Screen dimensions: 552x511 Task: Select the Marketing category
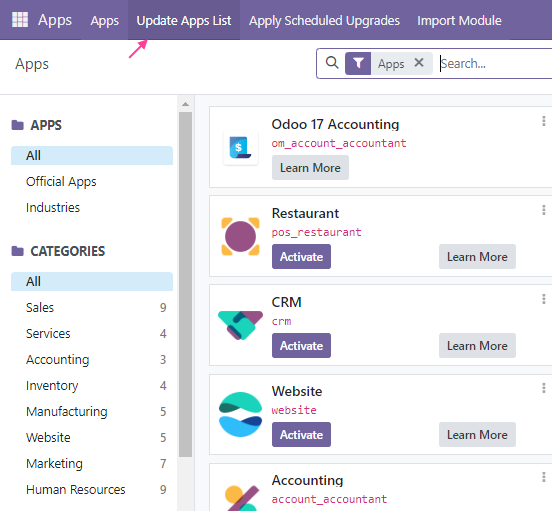[92, 463]
